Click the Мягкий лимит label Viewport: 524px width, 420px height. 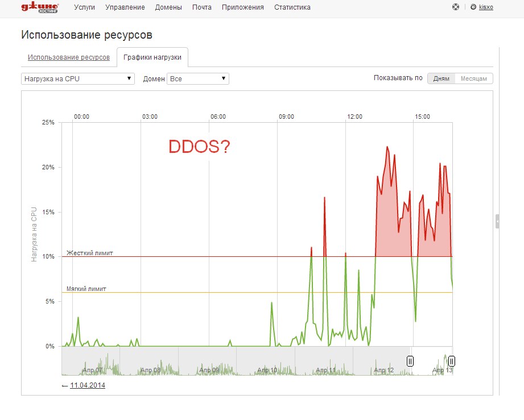86,289
